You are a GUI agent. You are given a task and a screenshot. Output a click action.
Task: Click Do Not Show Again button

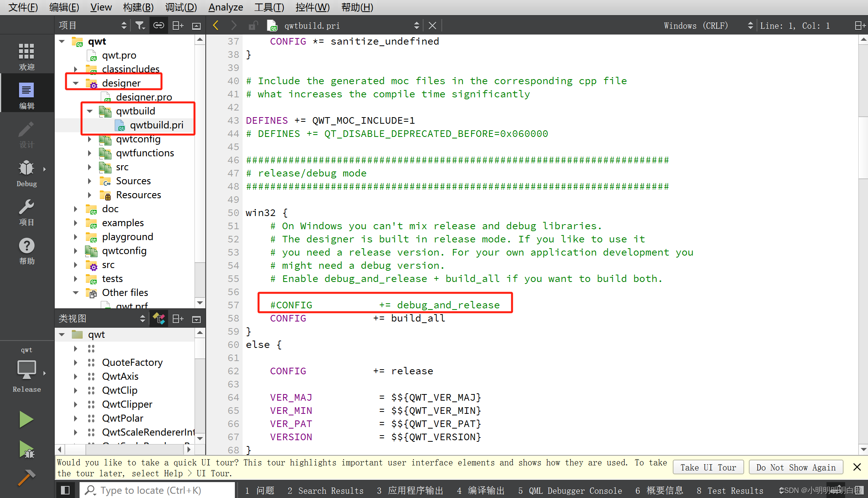(x=796, y=467)
